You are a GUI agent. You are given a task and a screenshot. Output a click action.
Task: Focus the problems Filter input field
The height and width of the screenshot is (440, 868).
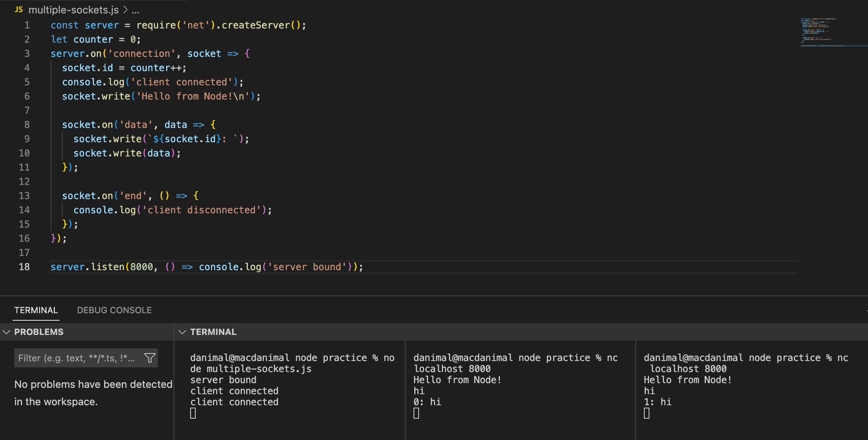(86, 358)
